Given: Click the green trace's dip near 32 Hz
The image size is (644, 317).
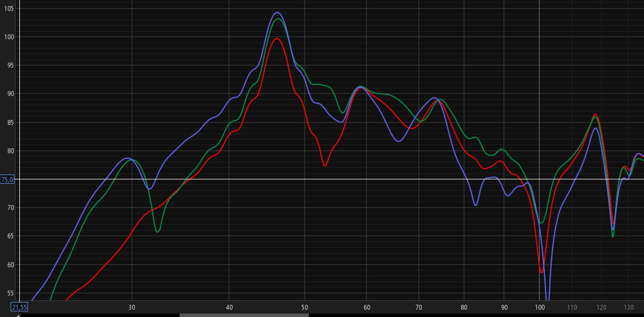Looking at the screenshot, I should pyautogui.click(x=157, y=232).
